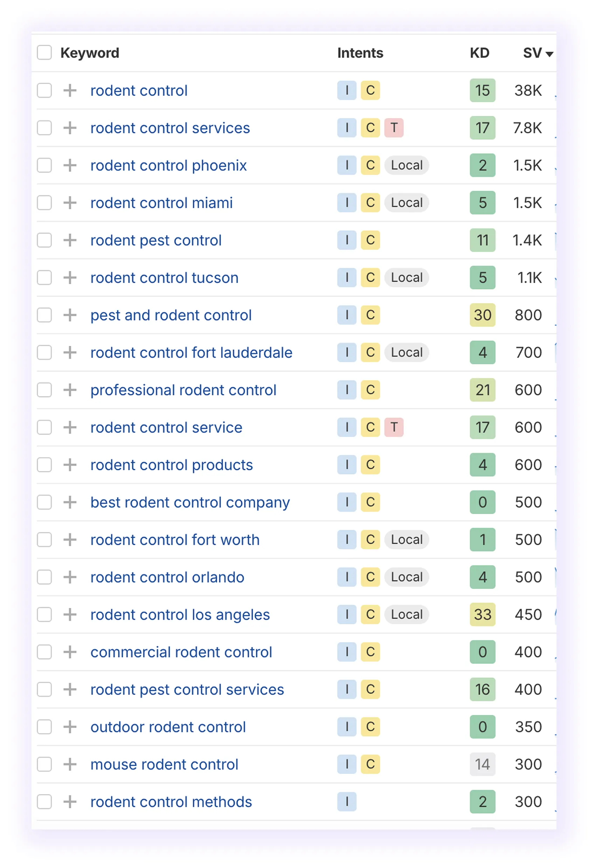Open the best rodent control company link

tap(190, 502)
